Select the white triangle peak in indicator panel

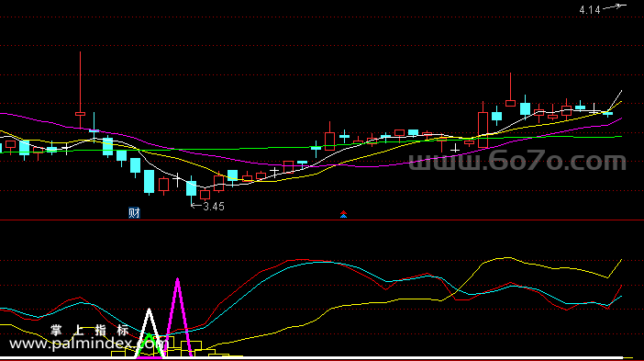click(x=150, y=333)
